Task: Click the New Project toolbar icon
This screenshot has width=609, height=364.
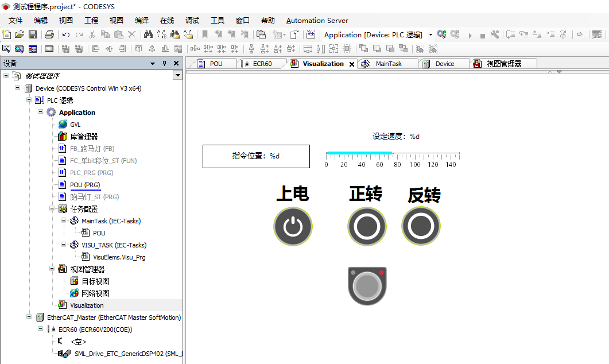Action: (x=6, y=34)
